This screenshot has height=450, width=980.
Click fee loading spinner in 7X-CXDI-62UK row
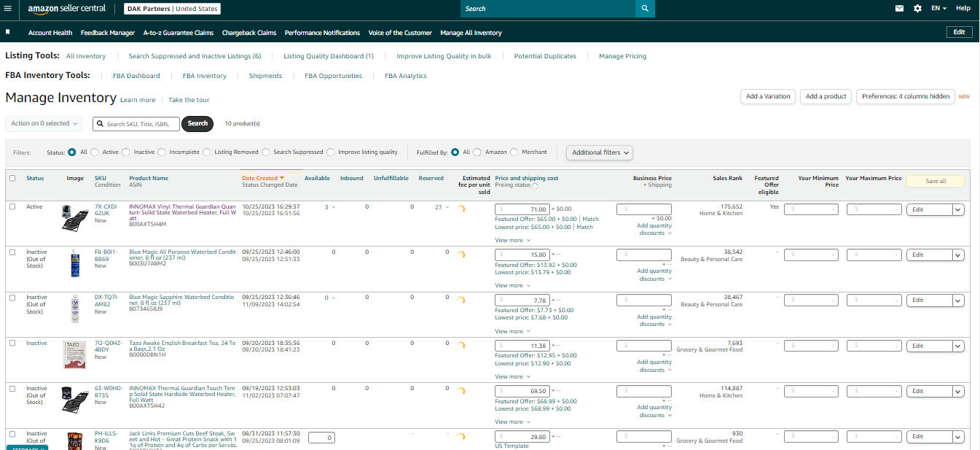[x=460, y=209]
